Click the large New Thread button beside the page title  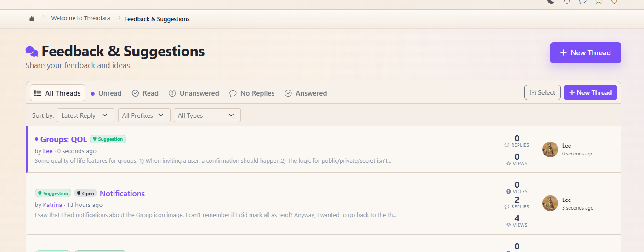point(585,53)
